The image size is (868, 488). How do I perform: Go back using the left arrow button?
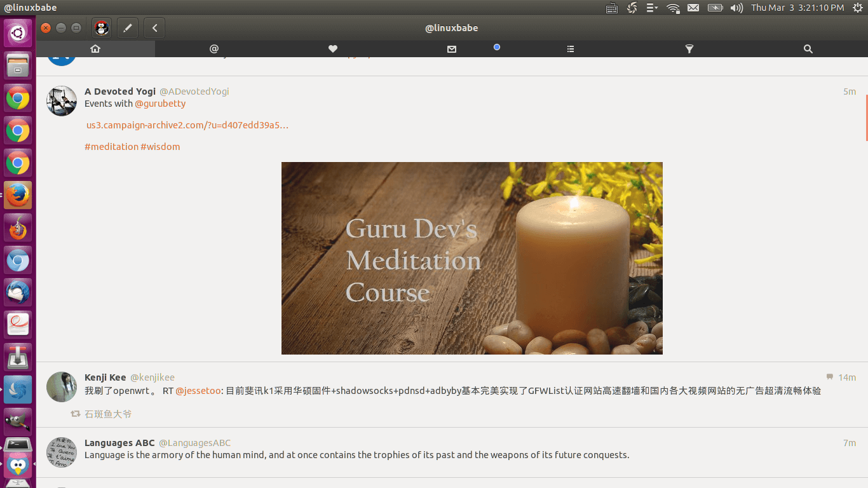point(154,28)
